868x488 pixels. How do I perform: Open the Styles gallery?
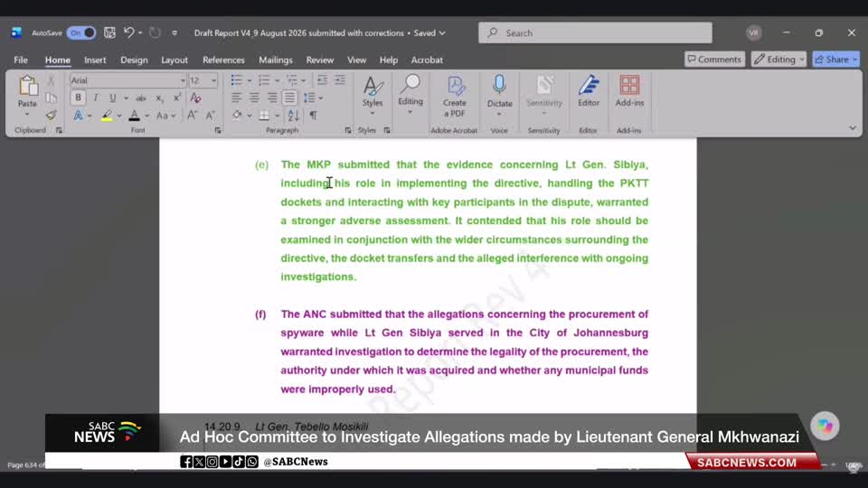click(x=373, y=95)
